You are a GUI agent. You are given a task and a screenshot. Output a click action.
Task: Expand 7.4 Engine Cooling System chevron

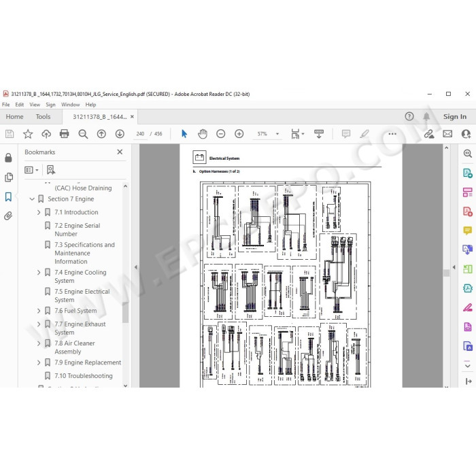coord(39,272)
